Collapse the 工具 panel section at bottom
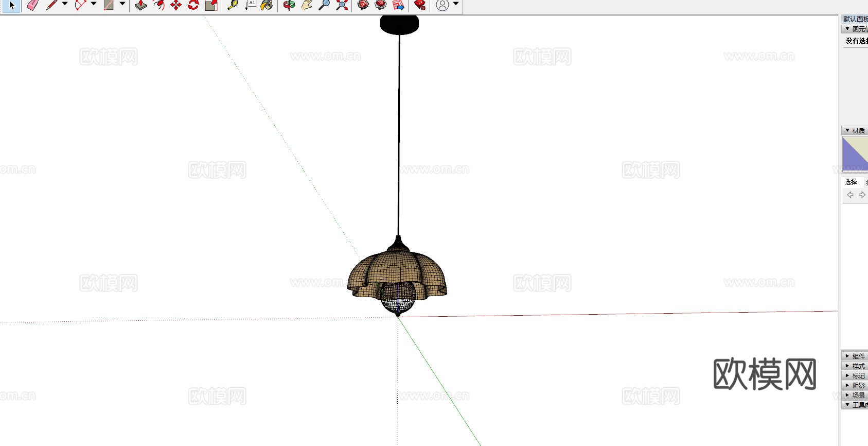 pos(847,405)
